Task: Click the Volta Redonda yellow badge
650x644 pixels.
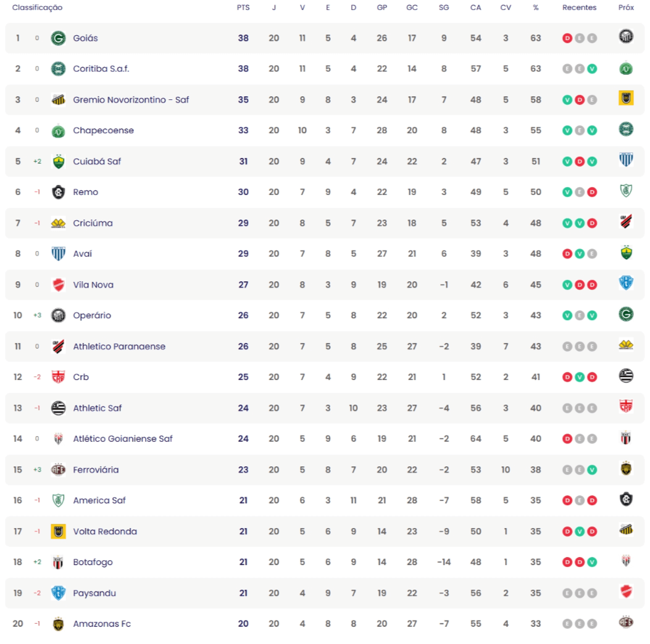Action: click(58, 531)
